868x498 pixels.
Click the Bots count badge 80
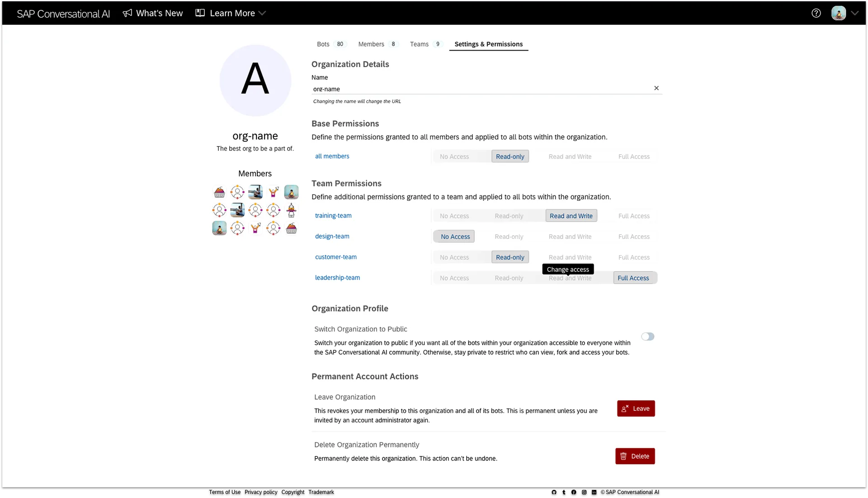(340, 44)
